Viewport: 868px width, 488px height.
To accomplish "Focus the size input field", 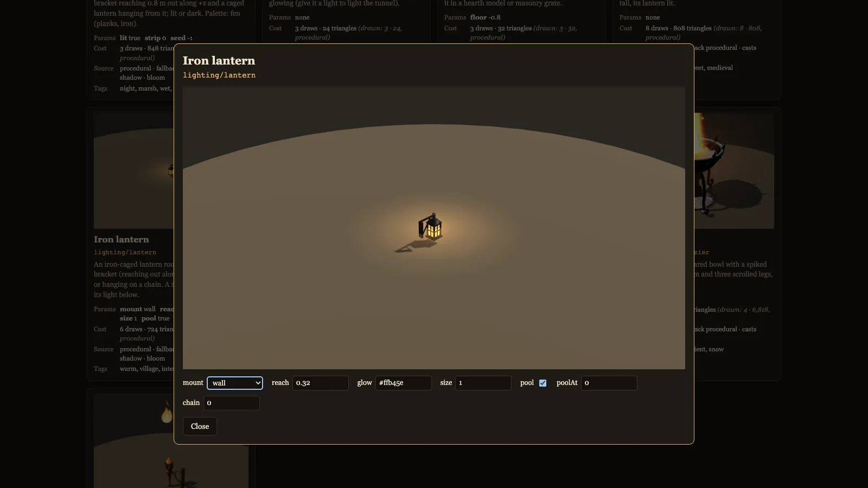I will [x=483, y=383].
